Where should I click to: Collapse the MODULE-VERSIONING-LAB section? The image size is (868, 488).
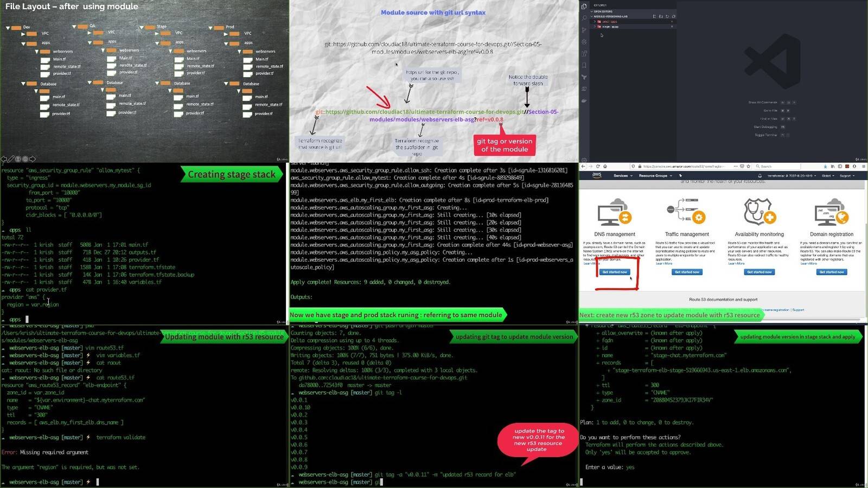[x=633, y=16]
